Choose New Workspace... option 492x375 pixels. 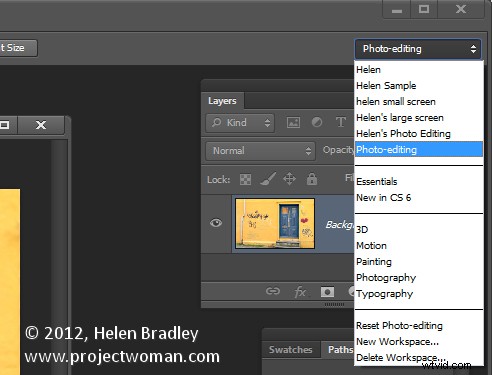[419, 341]
